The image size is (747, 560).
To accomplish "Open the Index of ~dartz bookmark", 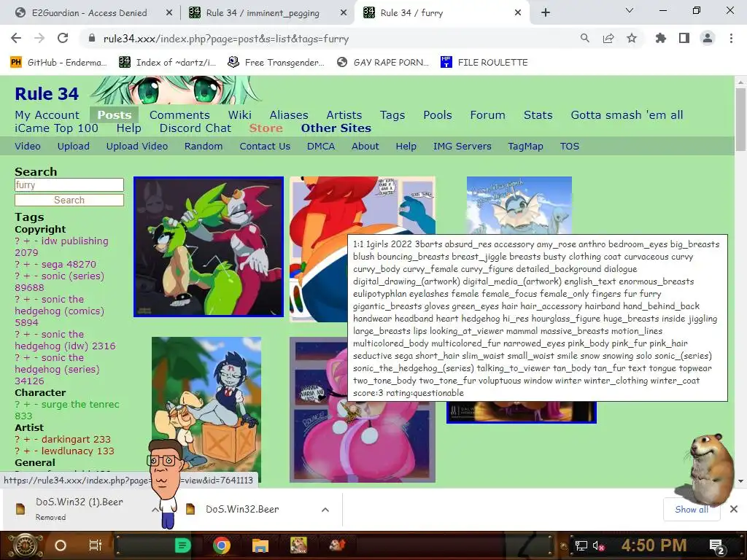I will click(167, 63).
